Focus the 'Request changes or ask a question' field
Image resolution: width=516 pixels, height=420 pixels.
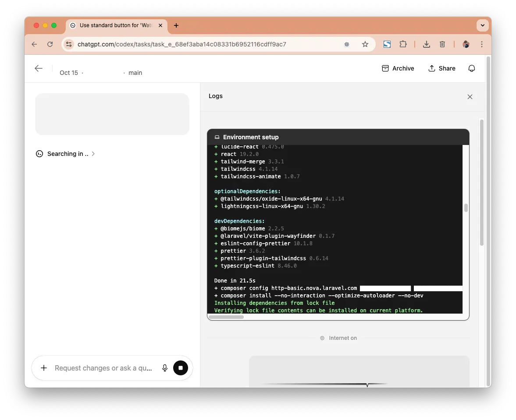click(x=103, y=368)
